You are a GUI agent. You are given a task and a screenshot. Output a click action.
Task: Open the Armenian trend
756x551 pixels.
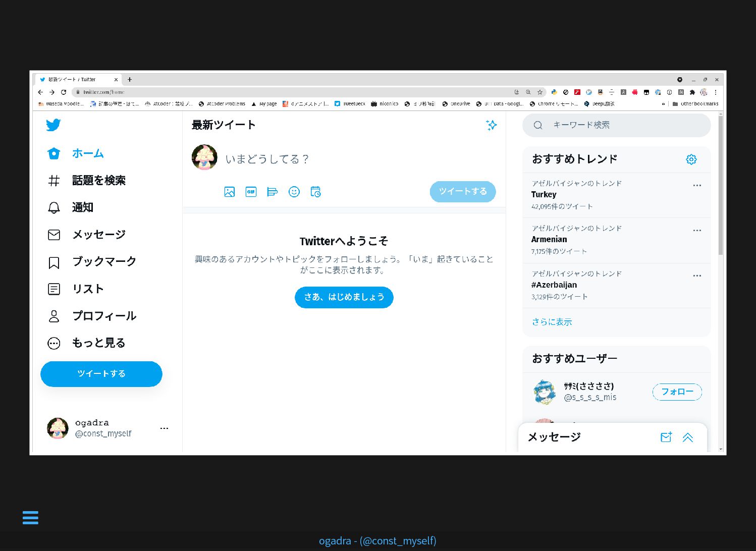(x=617, y=240)
